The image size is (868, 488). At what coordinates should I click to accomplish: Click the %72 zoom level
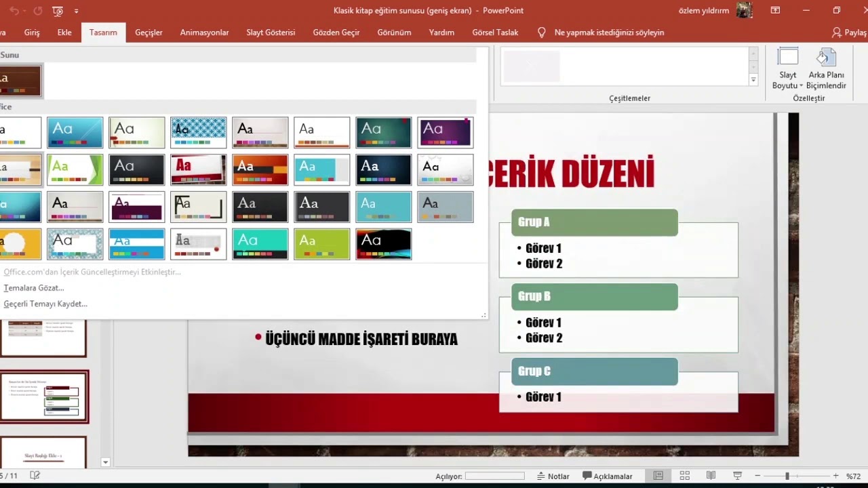[853, 476]
